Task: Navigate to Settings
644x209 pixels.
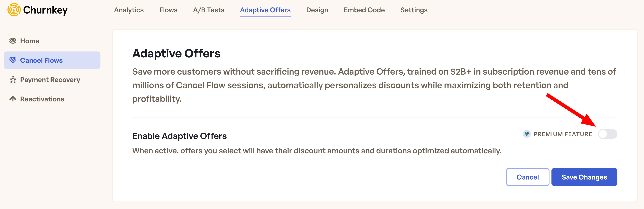Action: [x=414, y=10]
